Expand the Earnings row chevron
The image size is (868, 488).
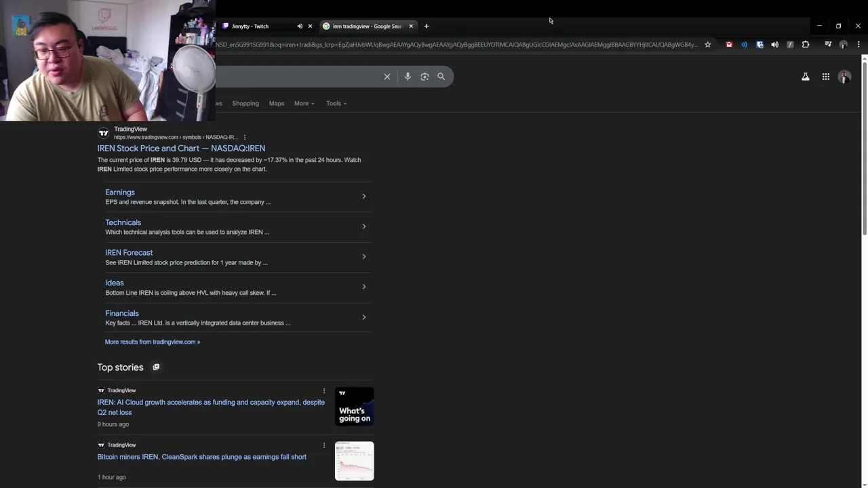364,197
